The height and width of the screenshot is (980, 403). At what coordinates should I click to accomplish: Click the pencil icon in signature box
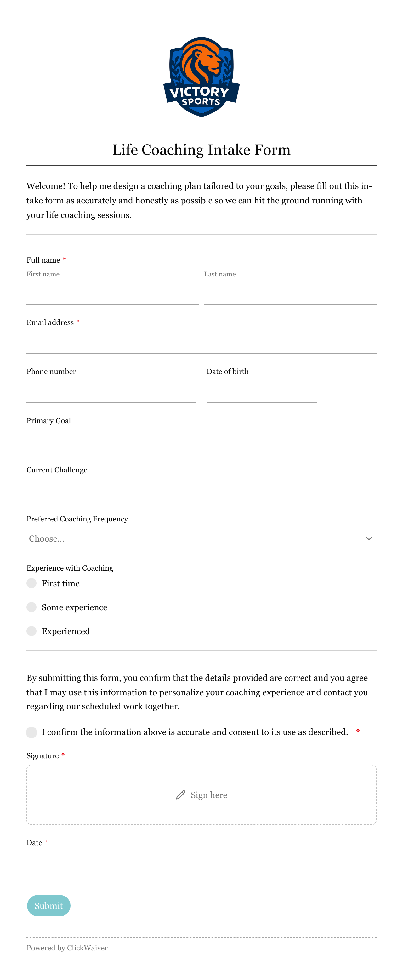point(181,795)
